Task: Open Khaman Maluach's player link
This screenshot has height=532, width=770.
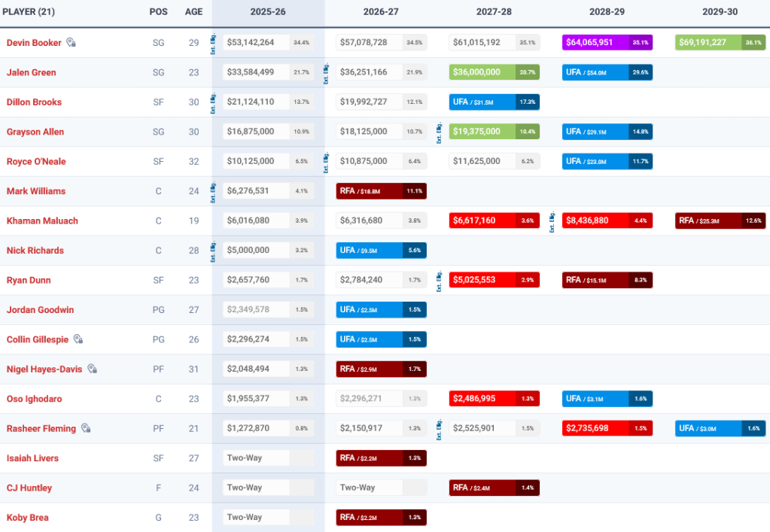Action: point(42,221)
